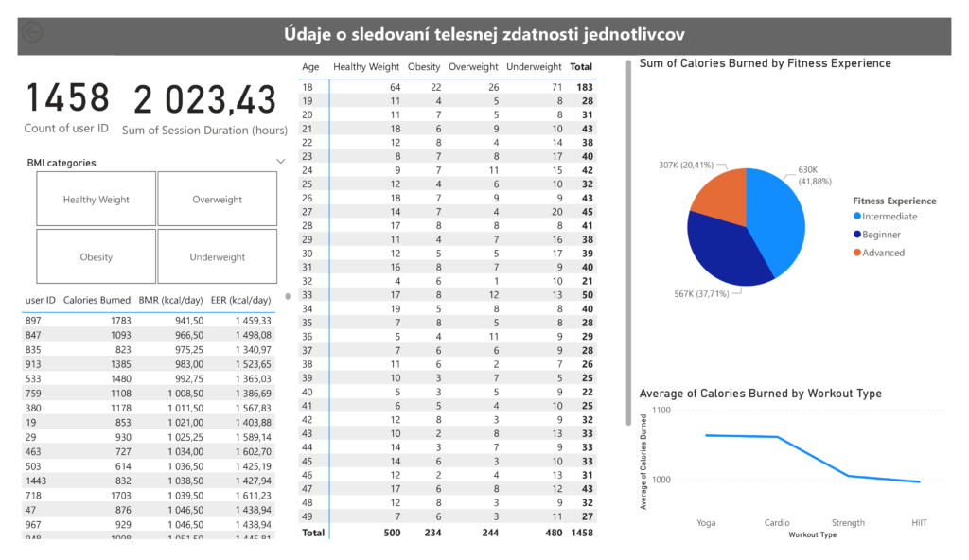Click the back arrow in header
Image resolution: width=969 pixels, height=560 pixels.
(33, 35)
